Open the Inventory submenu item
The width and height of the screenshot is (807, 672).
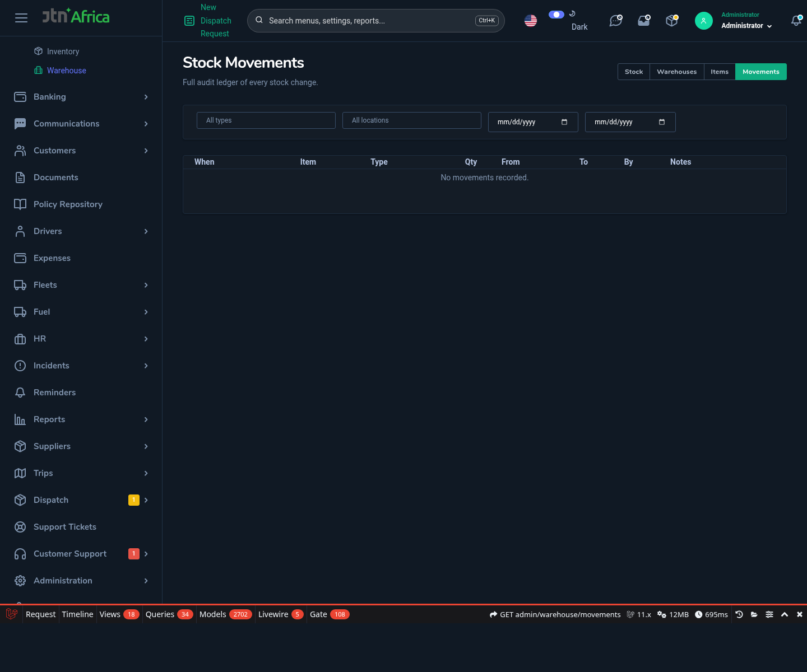point(63,52)
